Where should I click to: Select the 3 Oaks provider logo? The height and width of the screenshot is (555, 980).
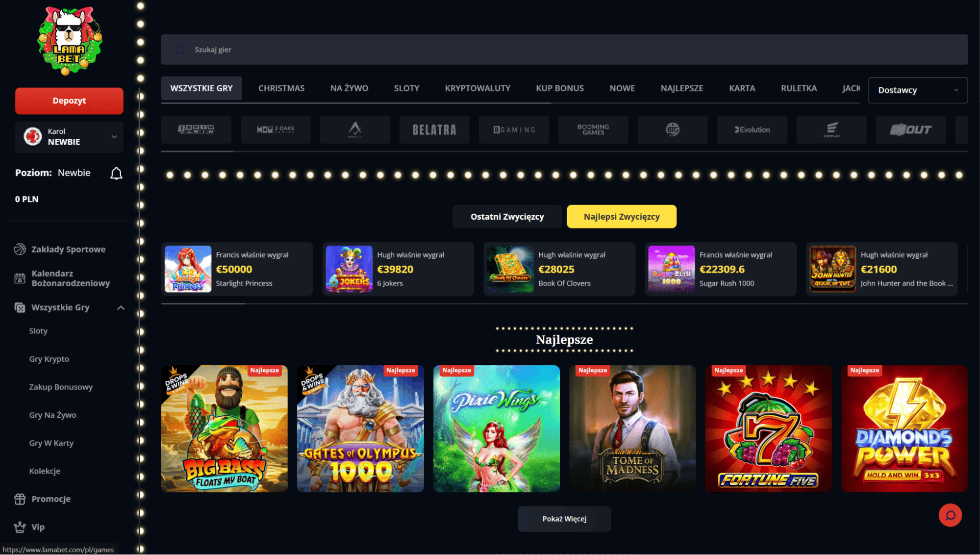276,130
